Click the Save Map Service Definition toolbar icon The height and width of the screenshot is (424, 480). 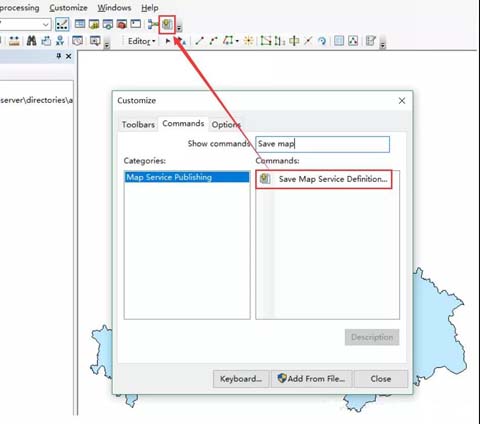(x=167, y=24)
